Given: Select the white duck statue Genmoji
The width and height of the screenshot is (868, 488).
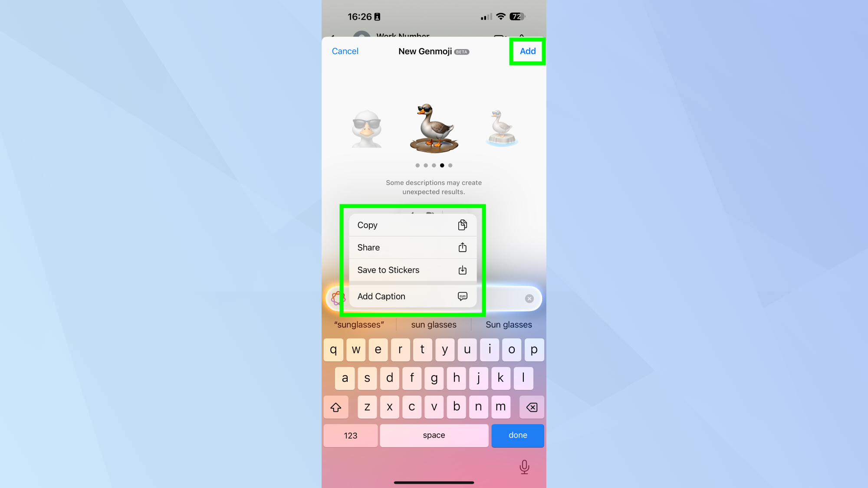Looking at the screenshot, I should (503, 125).
